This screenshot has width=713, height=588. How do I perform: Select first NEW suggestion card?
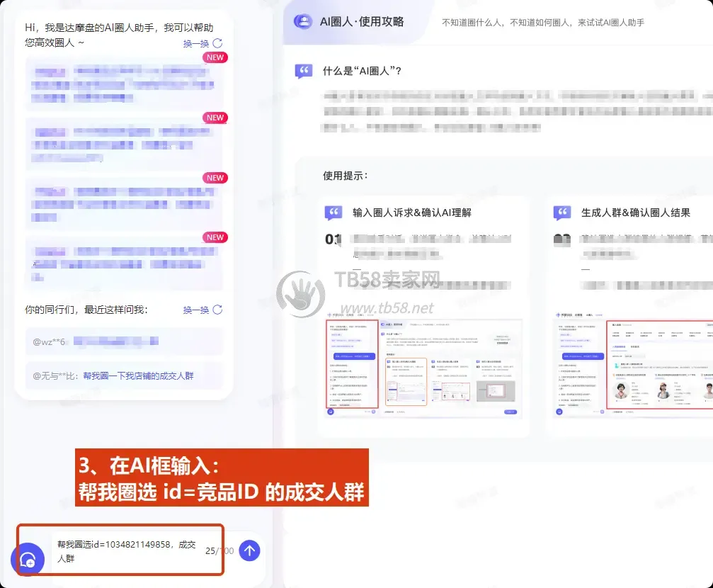pyautogui.click(x=124, y=84)
